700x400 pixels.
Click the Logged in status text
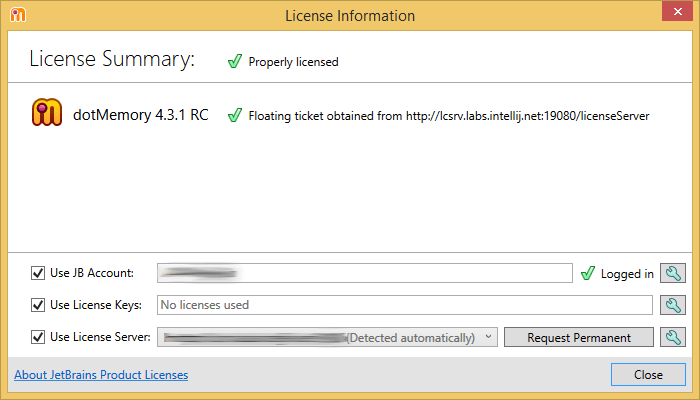pos(627,274)
